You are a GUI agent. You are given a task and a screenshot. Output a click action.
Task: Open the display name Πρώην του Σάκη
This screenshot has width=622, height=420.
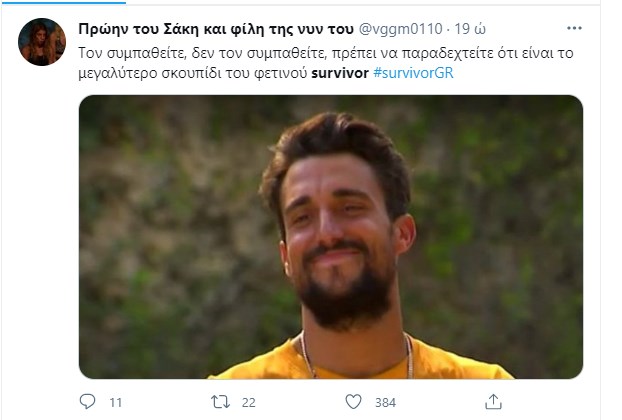215,29
